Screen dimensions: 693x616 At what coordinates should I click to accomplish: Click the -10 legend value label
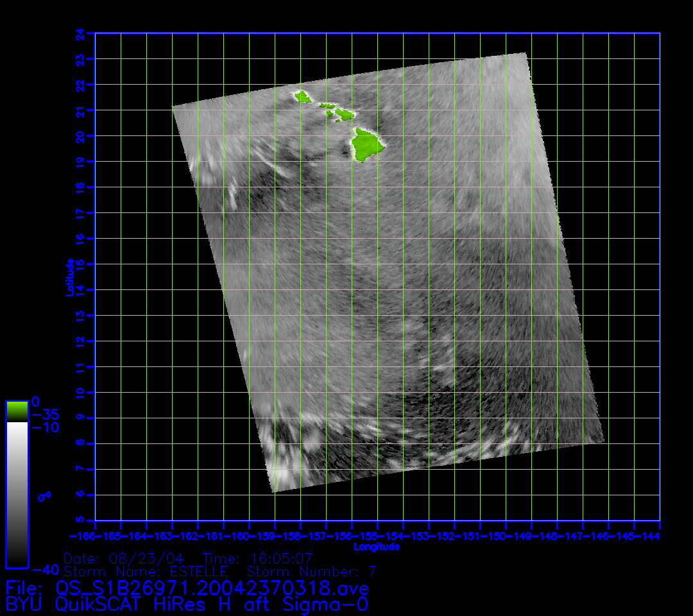click(x=46, y=427)
